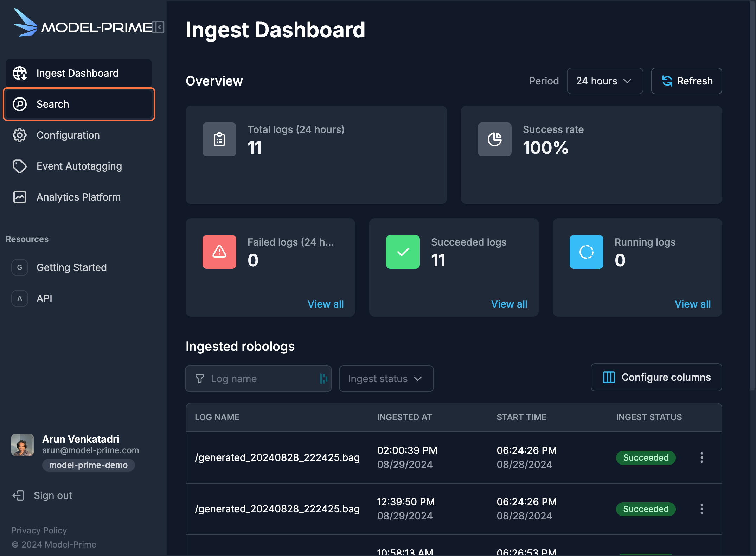Click View all under Failed logs
This screenshot has width=756, height=556.
326,304
